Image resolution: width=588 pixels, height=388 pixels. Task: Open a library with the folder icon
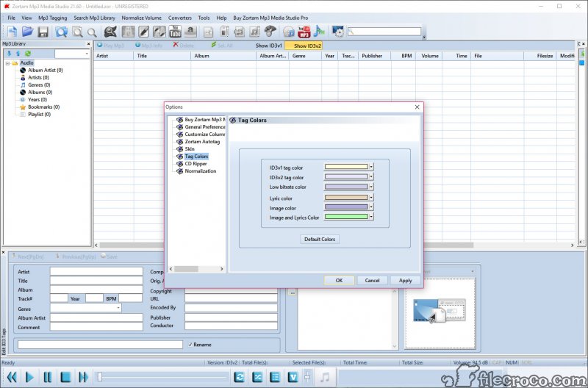27,32
